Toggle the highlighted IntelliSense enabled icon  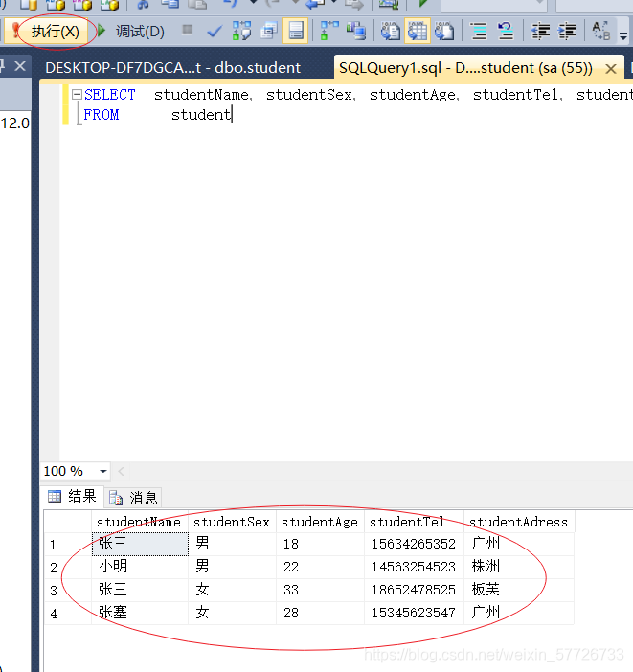click(295, 32)
